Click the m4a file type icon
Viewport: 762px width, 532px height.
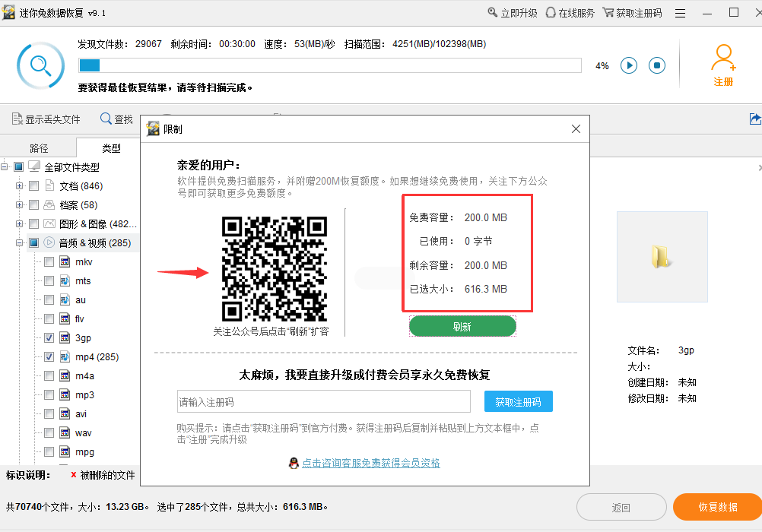[65, 375]
